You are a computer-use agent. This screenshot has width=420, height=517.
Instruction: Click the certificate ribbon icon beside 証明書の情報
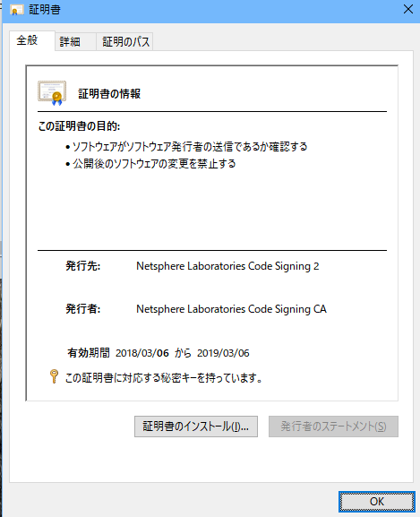pos(52,93)
